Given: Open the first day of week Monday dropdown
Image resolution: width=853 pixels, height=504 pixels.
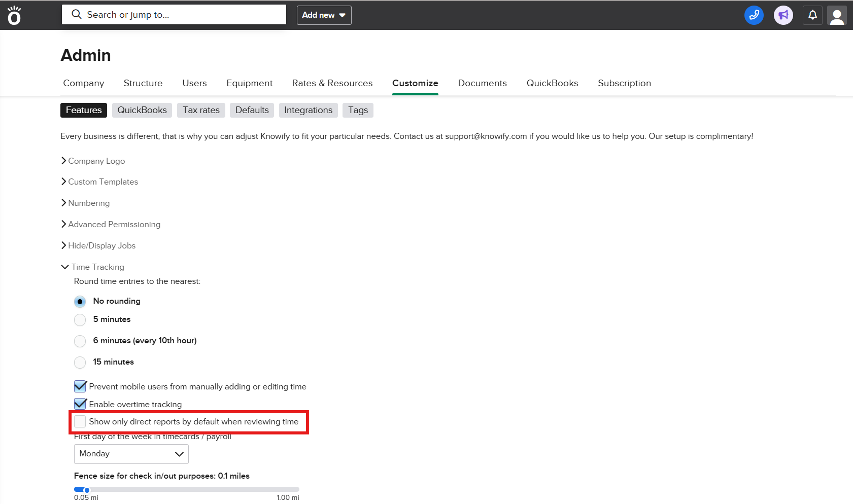Looking at the screenshot, I should (x=131, y=454).
